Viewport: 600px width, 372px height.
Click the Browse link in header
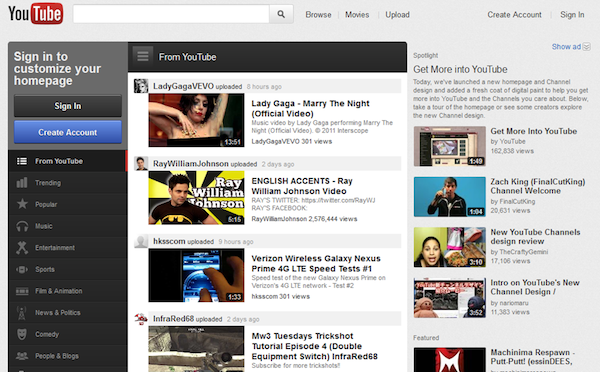click(318, 15)
